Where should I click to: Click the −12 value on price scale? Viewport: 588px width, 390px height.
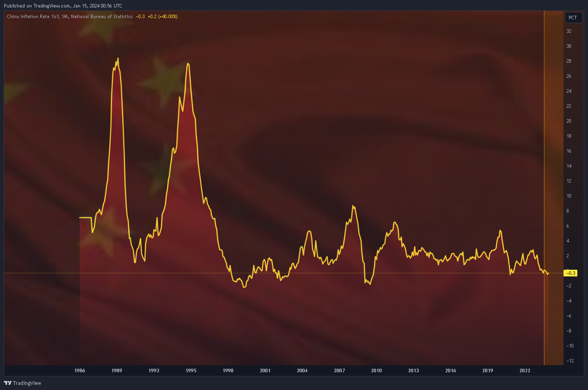click(x=570, y=361)
